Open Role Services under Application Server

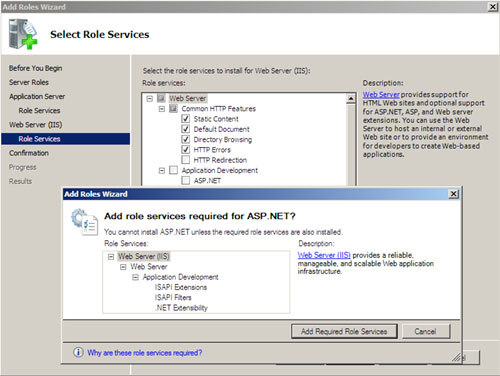(39, 110)
